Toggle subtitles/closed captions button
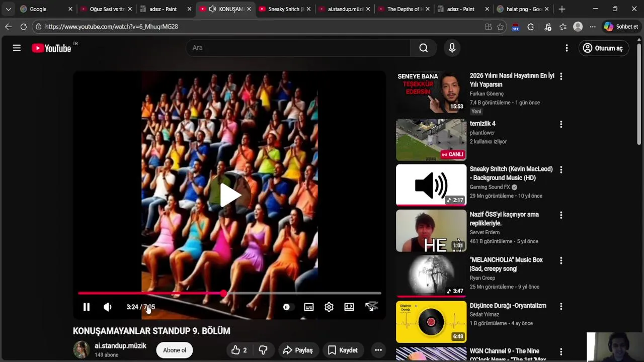The width and height of the screenshot is (644, 362). coord(309,307)
